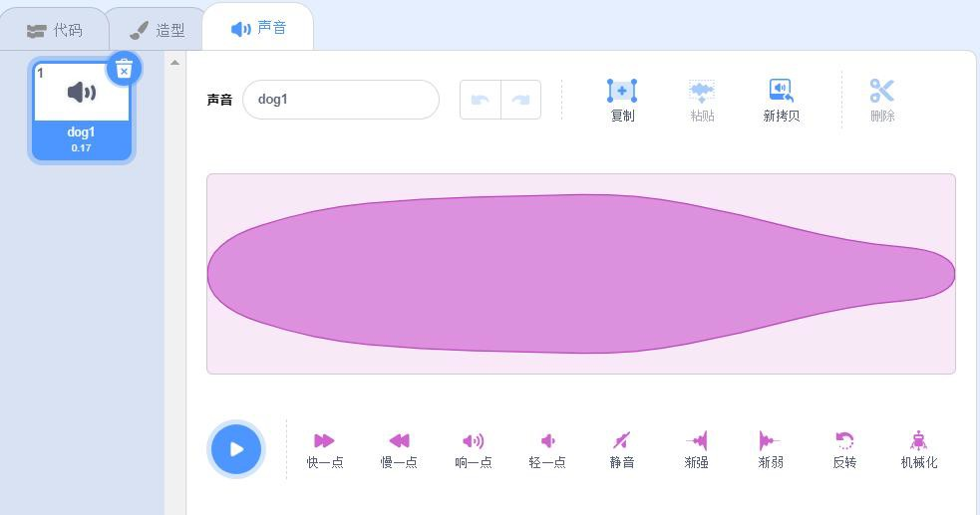980x515 pixels.
Task: Switch to the 造型 costumes tab
Action: tap(157, 30)
